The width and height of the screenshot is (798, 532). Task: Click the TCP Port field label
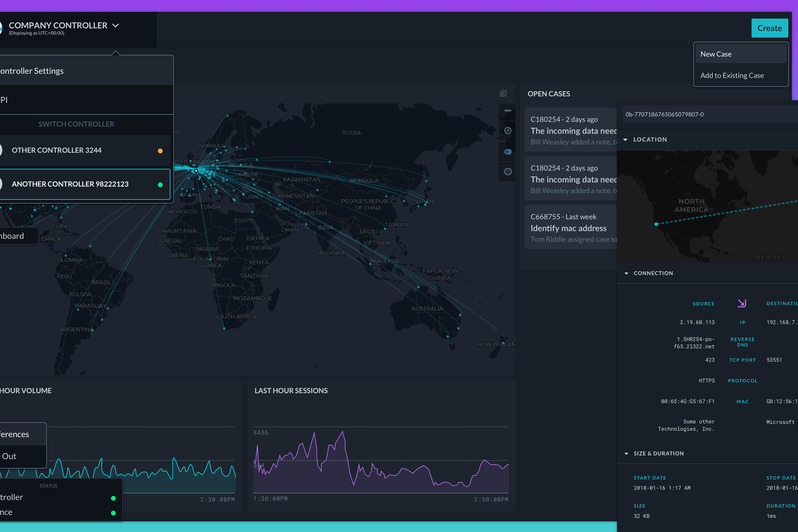click(x=742, y=360)
